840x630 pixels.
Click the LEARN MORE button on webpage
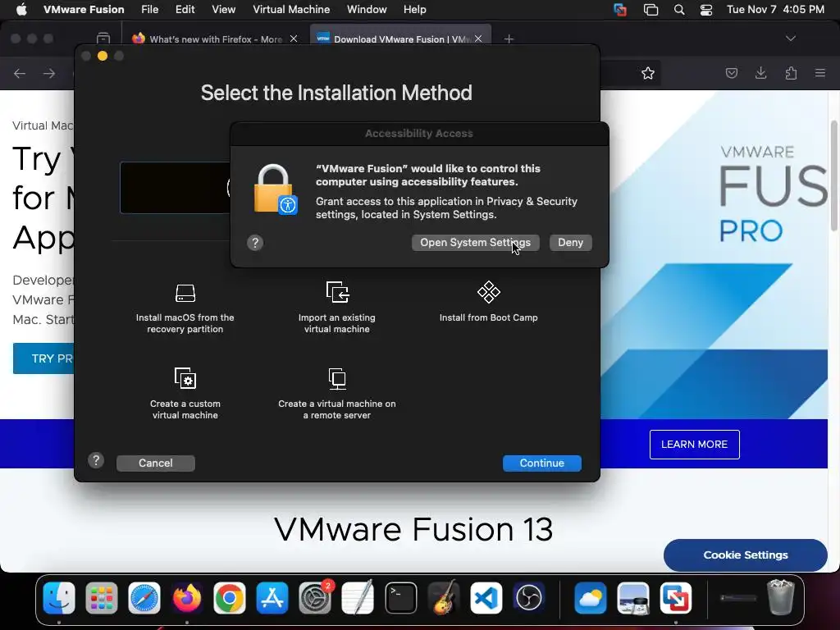(x=694, y=444)
